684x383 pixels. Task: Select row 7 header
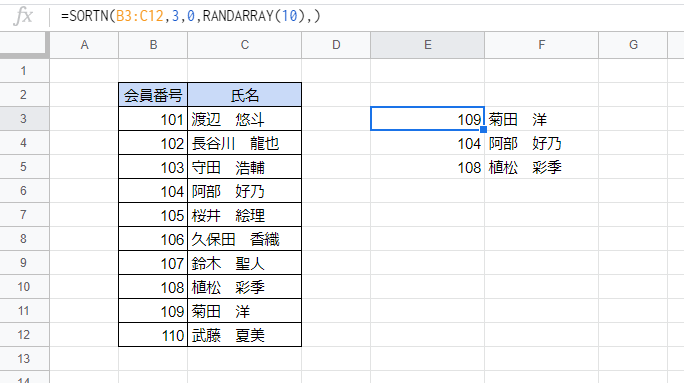(24, 215)
